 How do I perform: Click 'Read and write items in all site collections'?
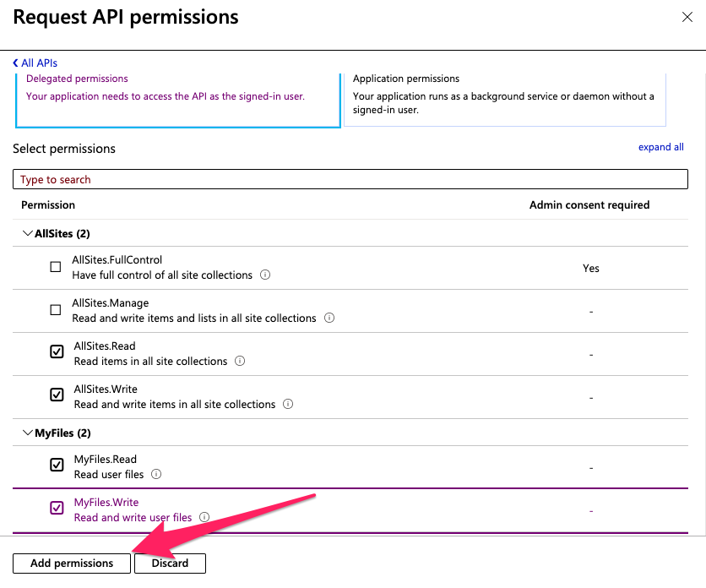tap(175, 404)
